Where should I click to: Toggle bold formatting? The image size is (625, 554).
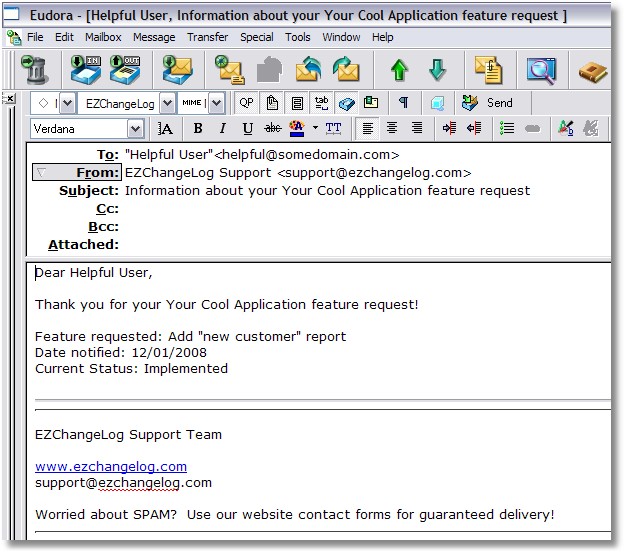pyautogui.click(x=198, y=128)
